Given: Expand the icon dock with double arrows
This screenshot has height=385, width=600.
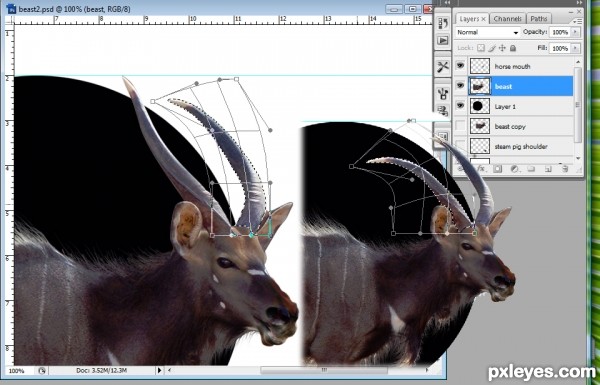Looking at the screenshot, I should [447, 3].
